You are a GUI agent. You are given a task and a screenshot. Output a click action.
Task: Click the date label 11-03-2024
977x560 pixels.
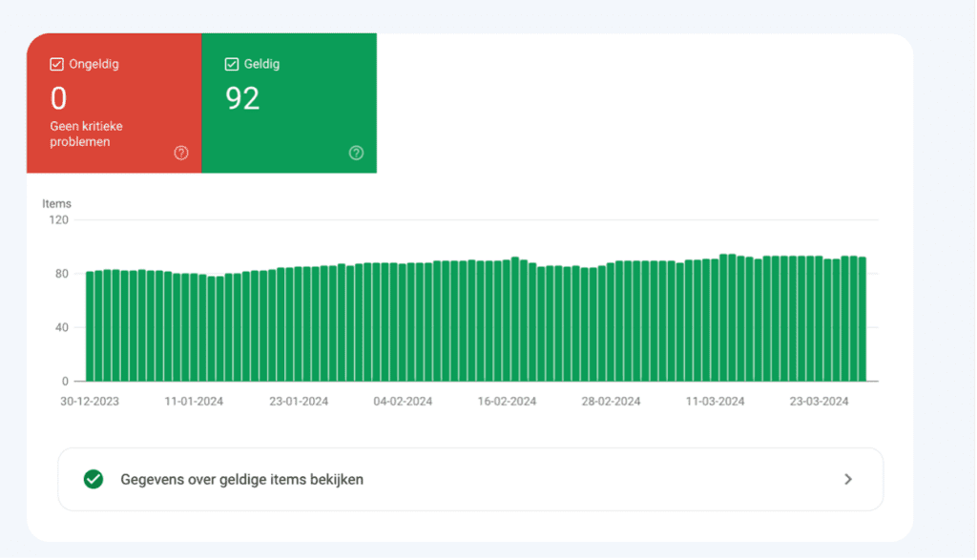pyautogui.click(x=715, y=401)
